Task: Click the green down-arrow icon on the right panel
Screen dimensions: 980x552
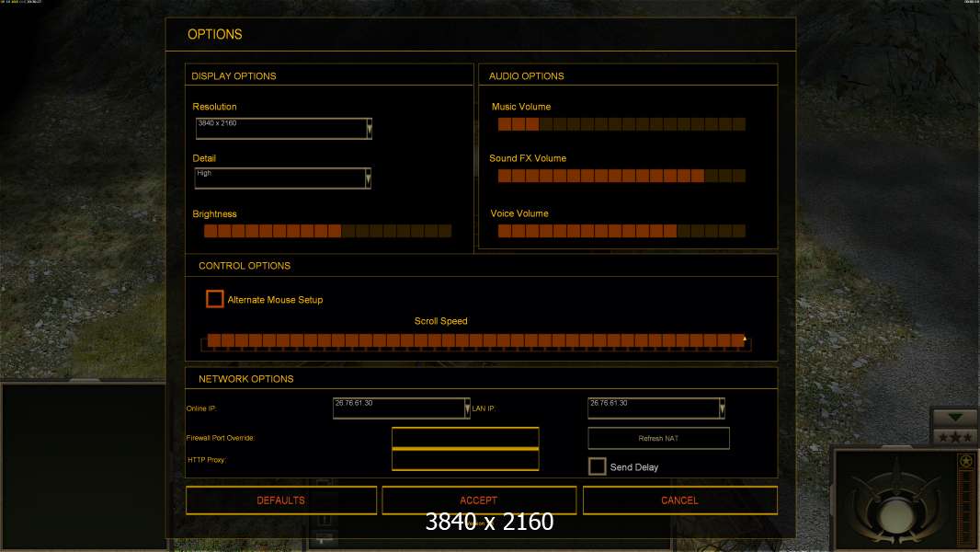Action: click(955, 417)
